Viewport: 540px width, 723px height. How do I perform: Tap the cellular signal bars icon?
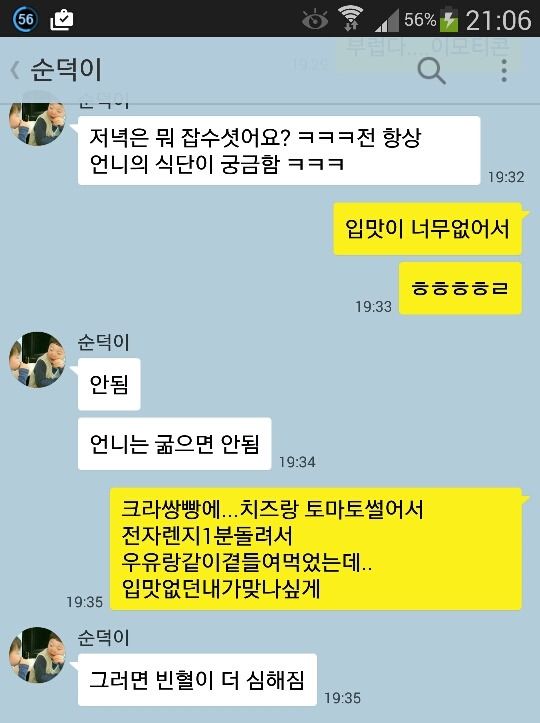coord(386,21)
